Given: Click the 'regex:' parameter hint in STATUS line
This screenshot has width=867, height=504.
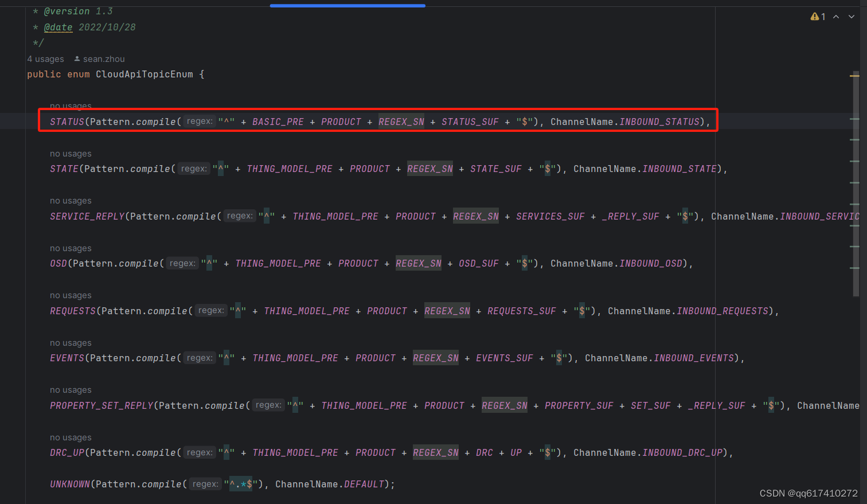Looking at the screenshot, I should [200, 122].
